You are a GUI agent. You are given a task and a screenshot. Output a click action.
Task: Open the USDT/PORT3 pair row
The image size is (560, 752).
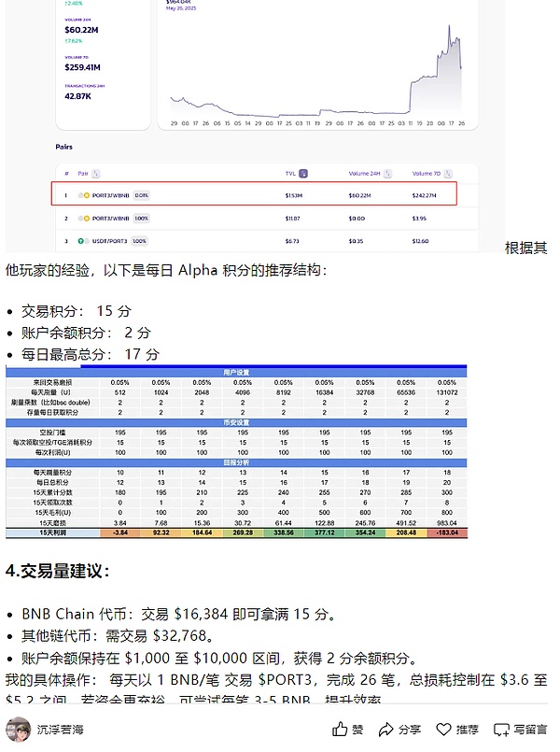[x=254, y=241]
